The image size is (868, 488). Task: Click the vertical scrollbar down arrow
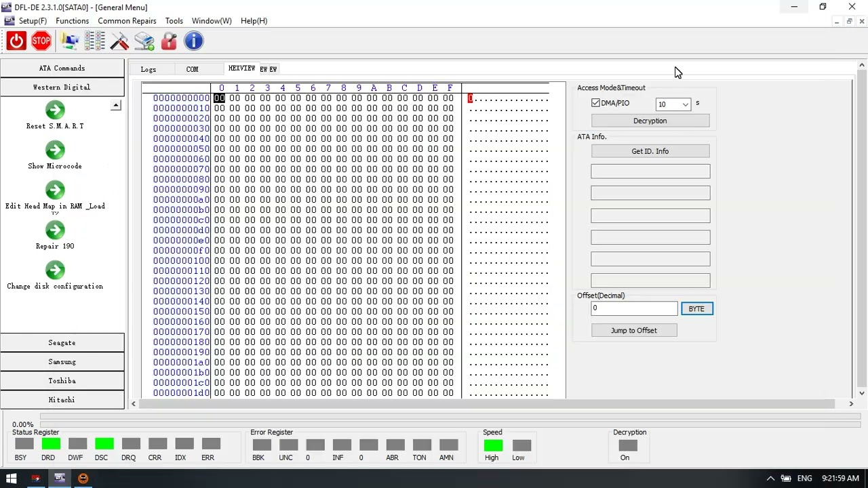[x=862, y=393]
